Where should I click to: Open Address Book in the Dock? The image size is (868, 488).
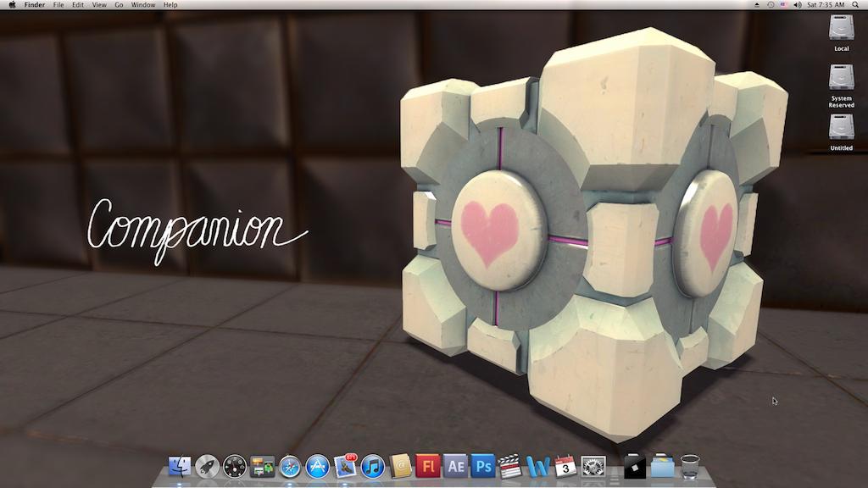point(401,467)
